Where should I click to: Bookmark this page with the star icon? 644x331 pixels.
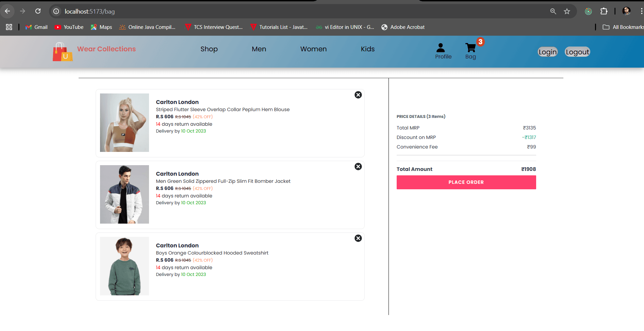click(567, 11)
